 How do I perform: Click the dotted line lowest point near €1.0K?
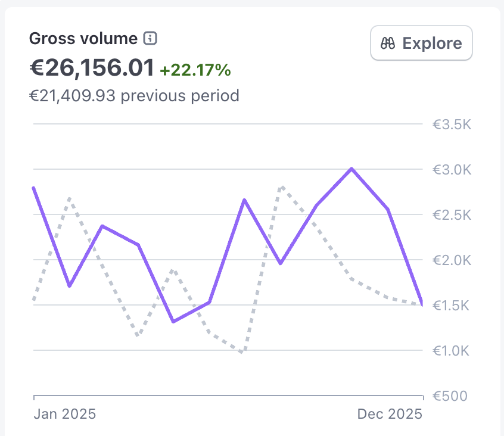click(x=242, y=351)
